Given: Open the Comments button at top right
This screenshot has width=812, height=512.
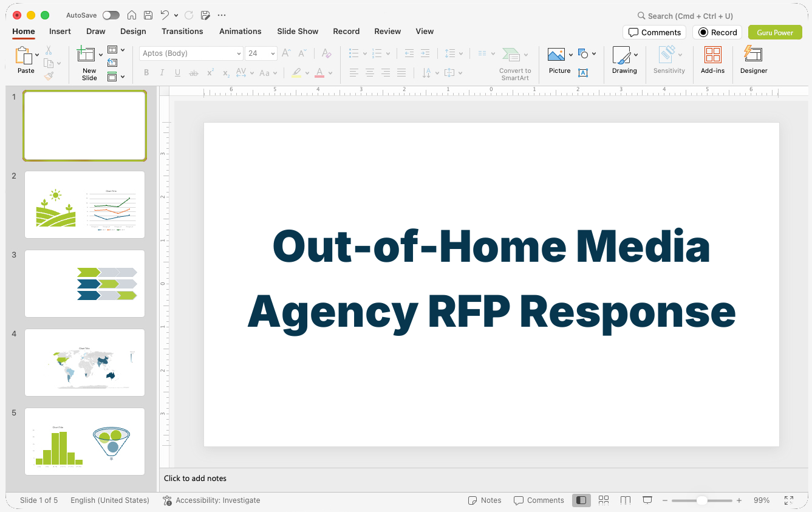Looking at the screenshot, I should [x=654, y=32].
